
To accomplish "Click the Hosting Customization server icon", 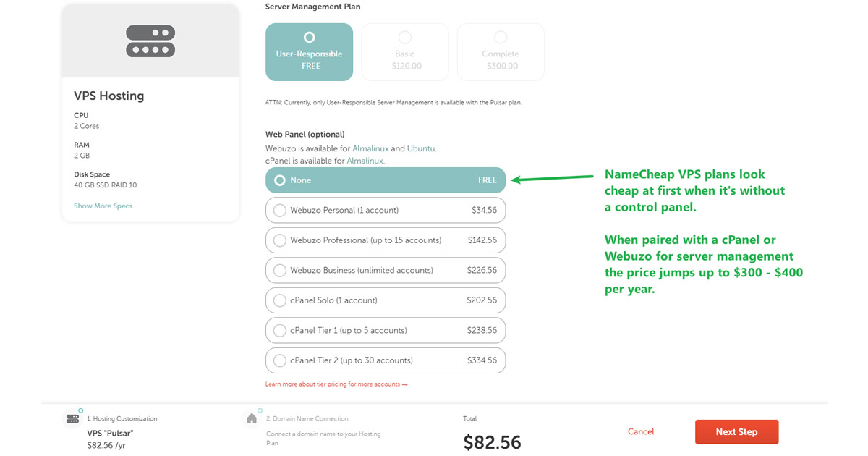I will point(72,418).
